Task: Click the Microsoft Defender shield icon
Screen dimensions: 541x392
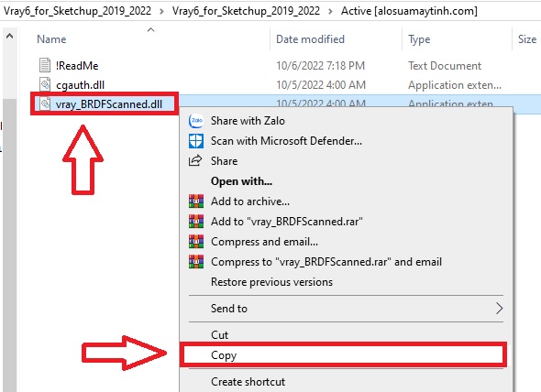Action: 196,141
